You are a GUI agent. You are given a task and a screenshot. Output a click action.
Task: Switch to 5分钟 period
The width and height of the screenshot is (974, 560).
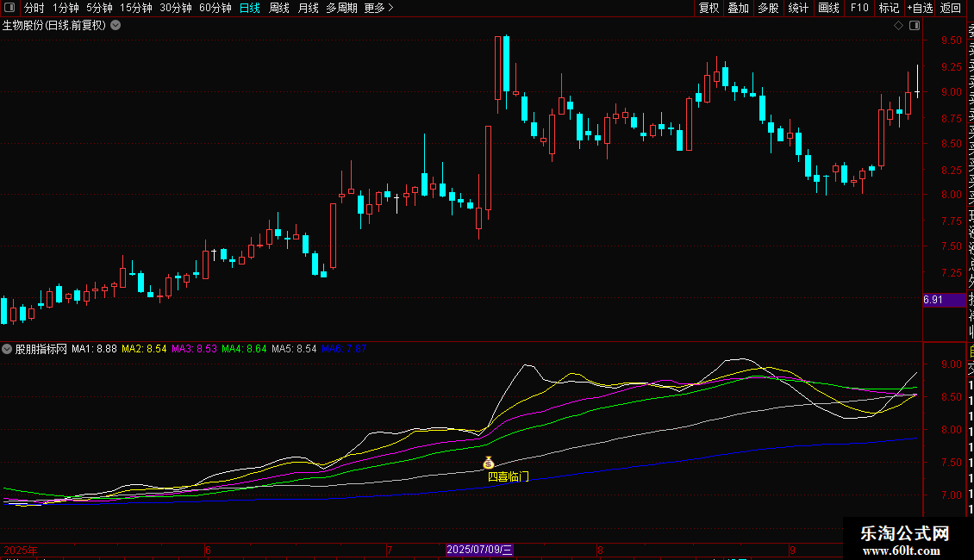99,8
